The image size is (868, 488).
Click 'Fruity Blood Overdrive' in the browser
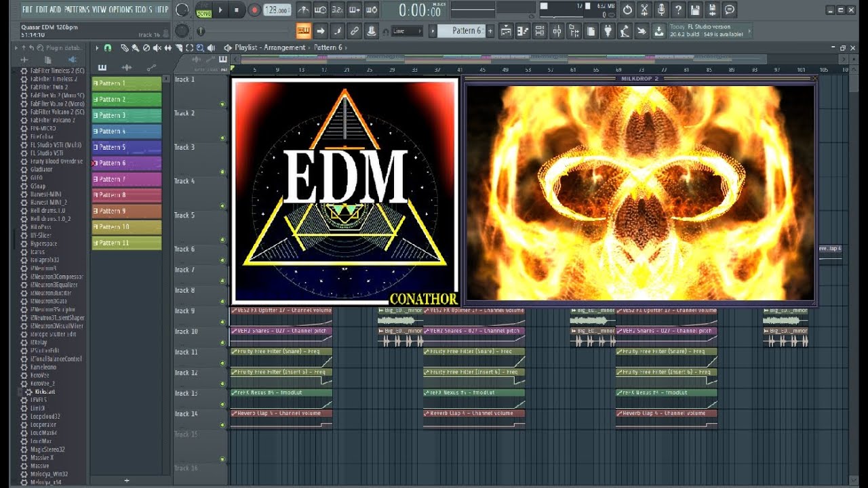pos(56,161)
